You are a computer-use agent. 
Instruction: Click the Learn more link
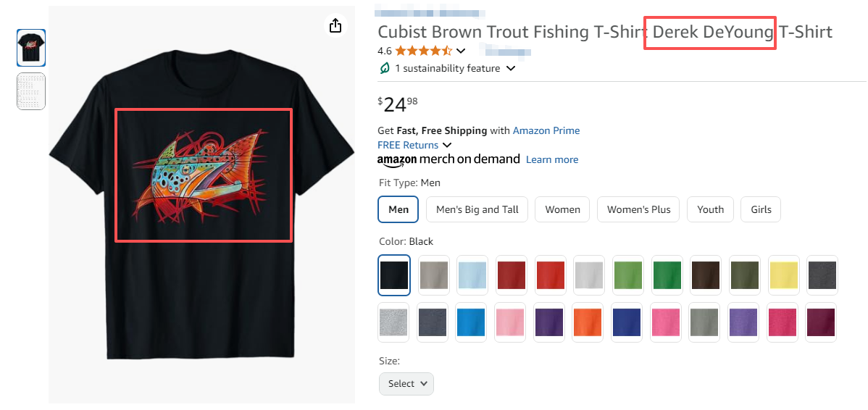(x=552, y=159)
